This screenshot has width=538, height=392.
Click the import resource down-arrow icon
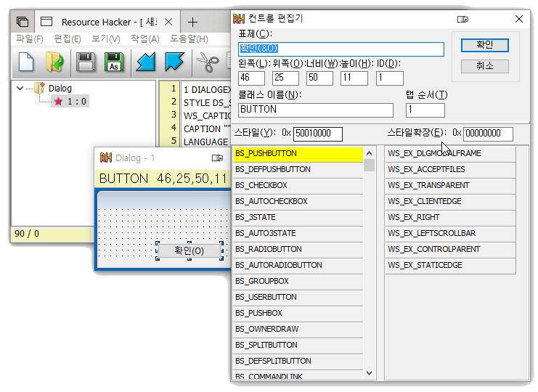pos(146,62)
